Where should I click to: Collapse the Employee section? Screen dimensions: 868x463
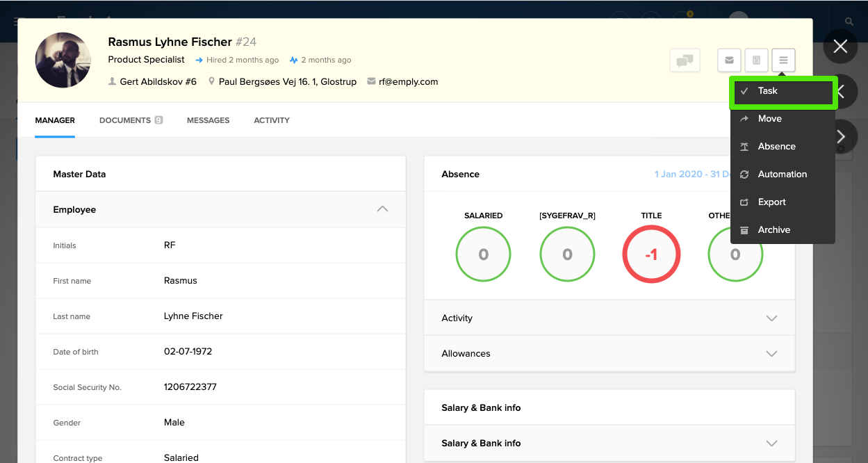click(x=382, y=209)
